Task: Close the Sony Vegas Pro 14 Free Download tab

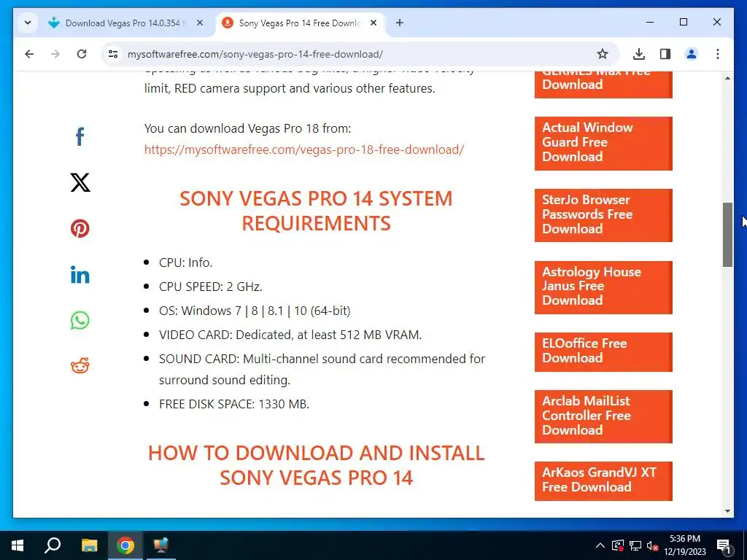Action: [x=374, y=23]
